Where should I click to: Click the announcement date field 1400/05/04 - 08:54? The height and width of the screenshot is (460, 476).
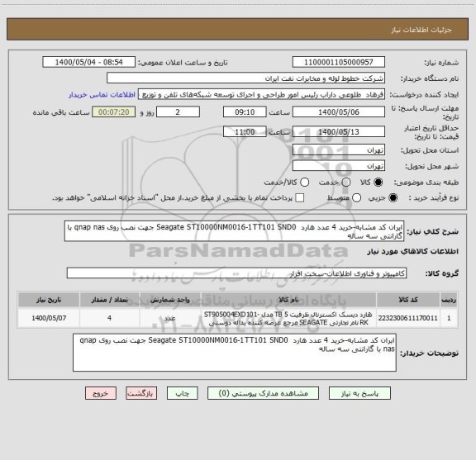pos(89,62)
